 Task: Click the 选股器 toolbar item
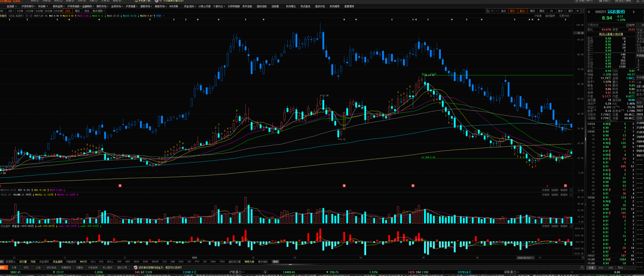click(x=275, y=7)
